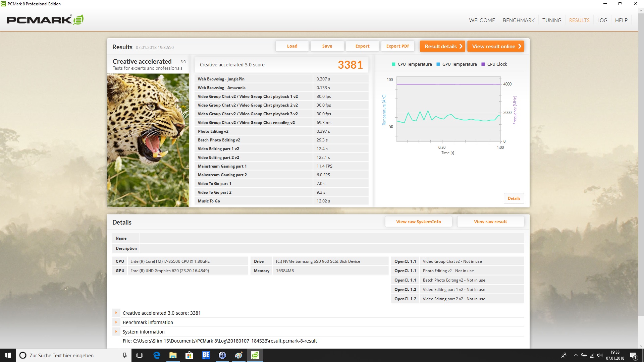The image size is (644, 362).
Task: Click the microphone icon in search box
Action: point(124,355)
